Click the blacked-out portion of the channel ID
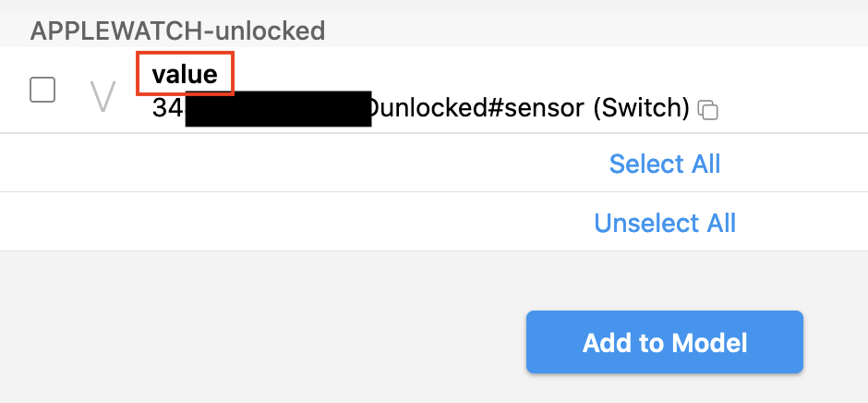 [278, 108]
